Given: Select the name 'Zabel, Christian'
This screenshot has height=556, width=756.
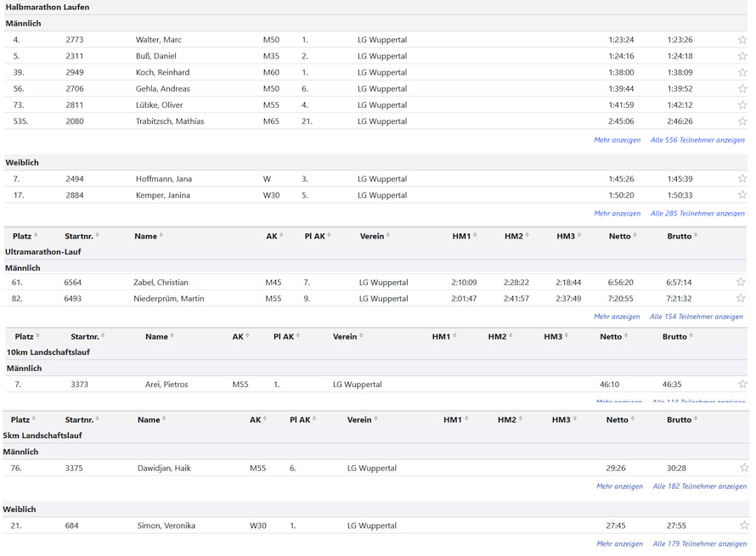Looking at the screenshot, I should [161, 283].
